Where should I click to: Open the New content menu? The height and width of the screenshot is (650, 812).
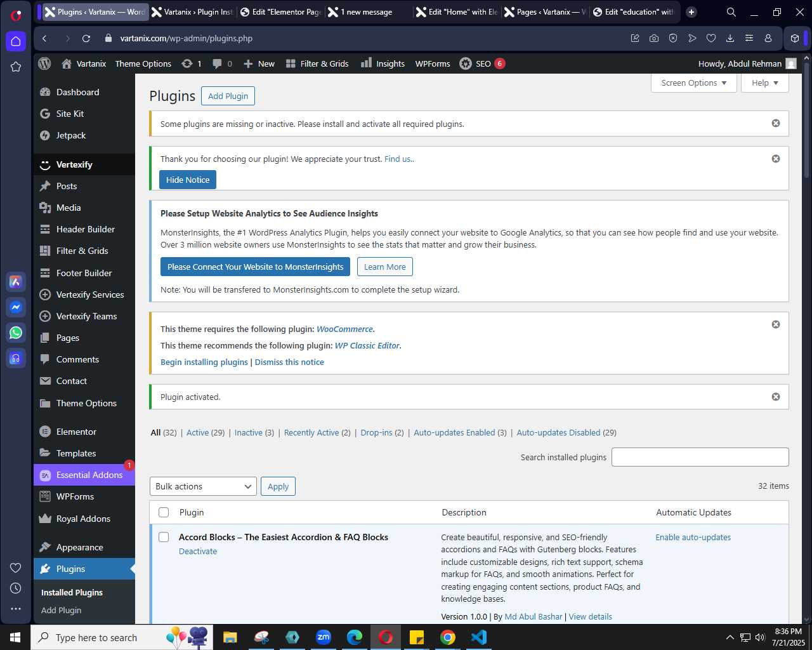point(259,63)
